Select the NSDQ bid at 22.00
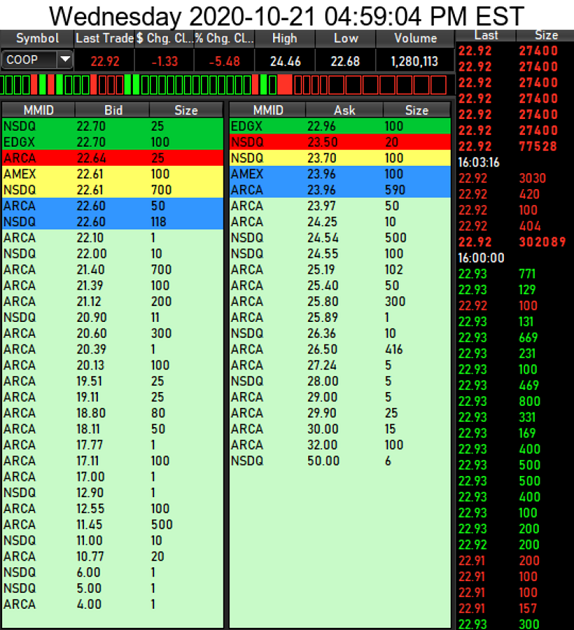 [112, 254]
